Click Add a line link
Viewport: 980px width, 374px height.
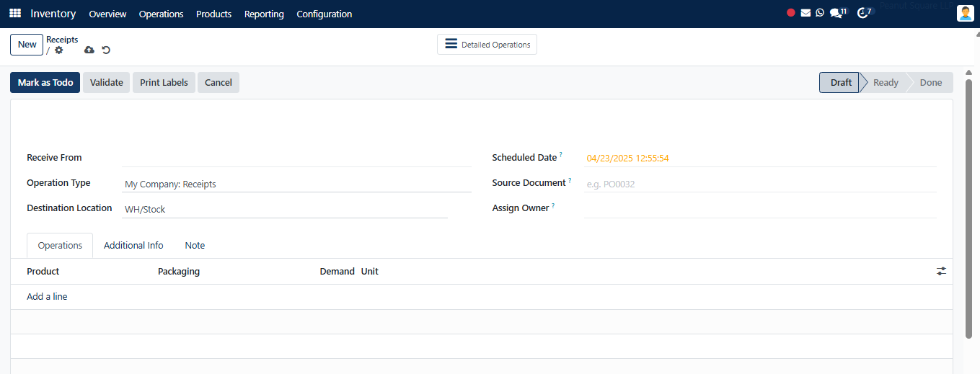click(x=47, y=297)
